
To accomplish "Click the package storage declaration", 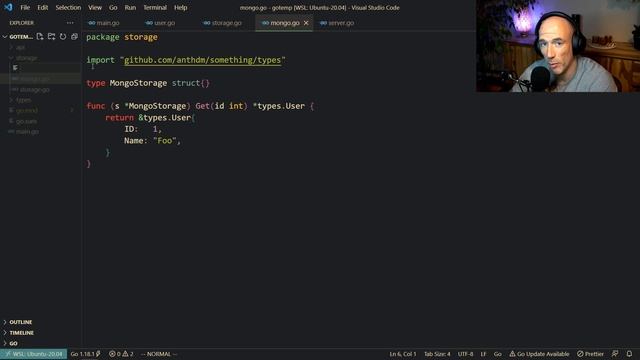I will 122,37.
